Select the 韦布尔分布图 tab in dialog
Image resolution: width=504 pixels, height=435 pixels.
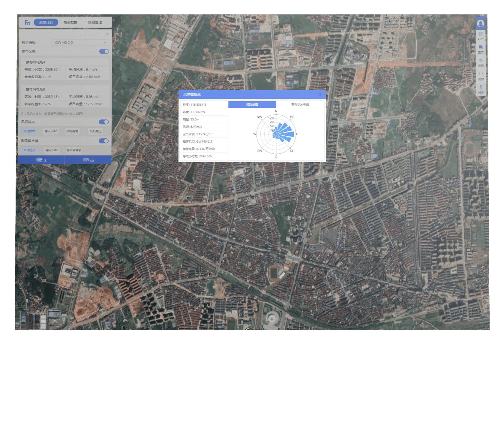pos(300,104)
